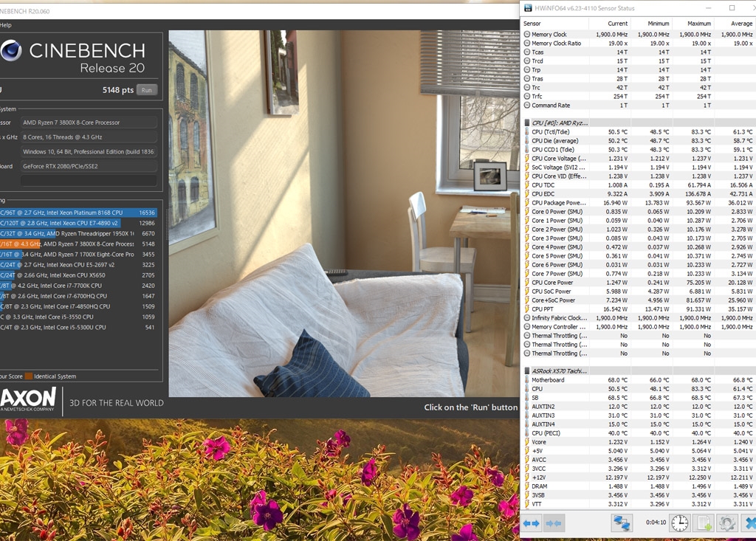Click the Windows 10, 64 Bit, Professional Edition field
Image resolution: width=756 pixels, height=541 pixels.
(x=89, y=151)
